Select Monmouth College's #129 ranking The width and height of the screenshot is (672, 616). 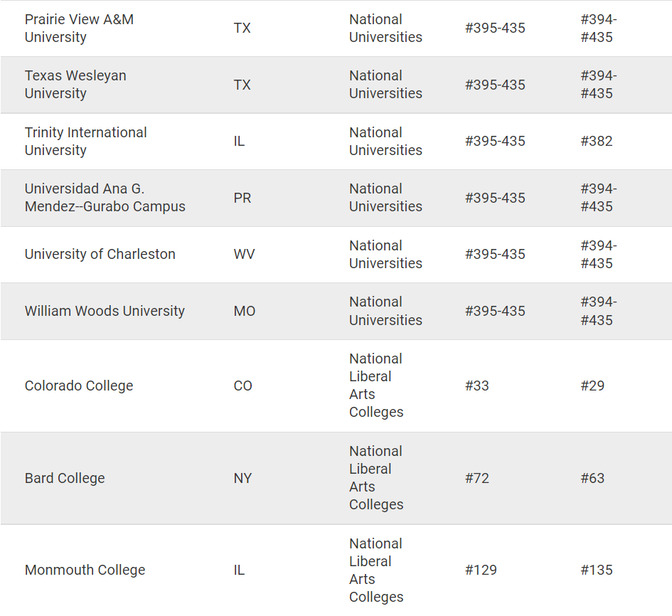[481, 570]
